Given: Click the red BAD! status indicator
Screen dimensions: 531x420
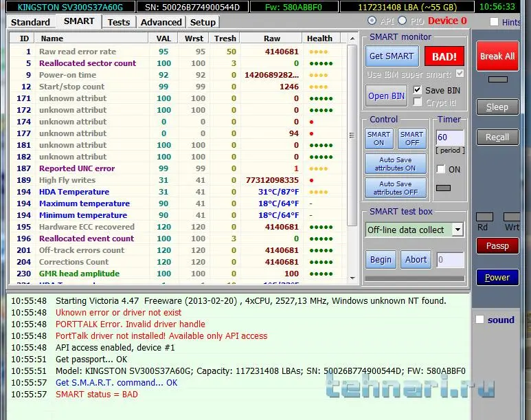Looking at the screenshot, I should [x=444, y=56].
